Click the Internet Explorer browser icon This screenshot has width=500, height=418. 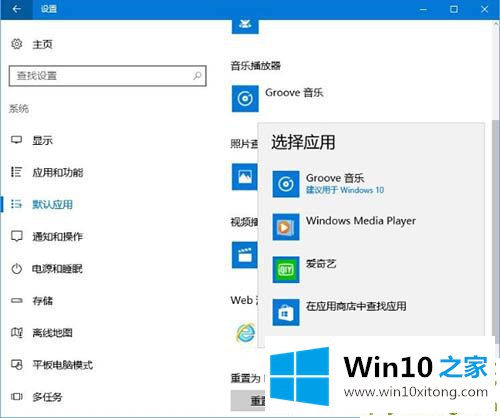[x=246, y=333]
